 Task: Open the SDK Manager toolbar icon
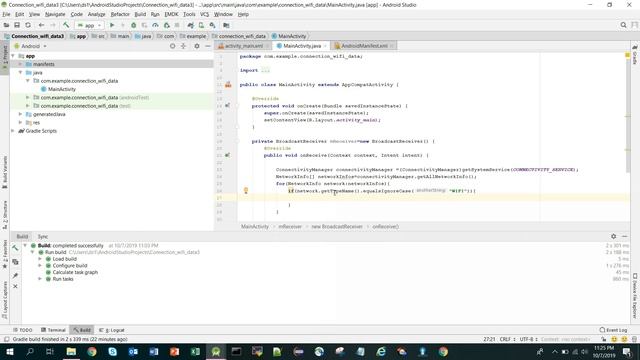coord(212,25)
